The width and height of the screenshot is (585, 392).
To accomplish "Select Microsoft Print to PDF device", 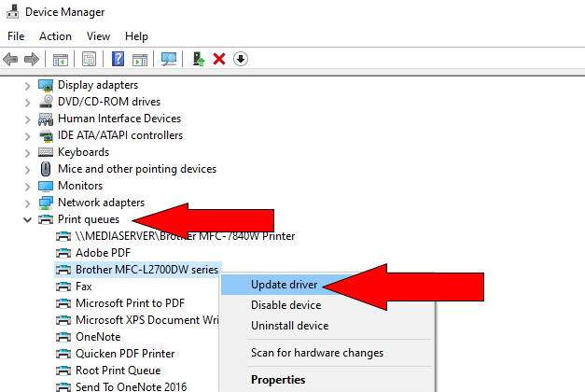I will [x=131, y=303].
